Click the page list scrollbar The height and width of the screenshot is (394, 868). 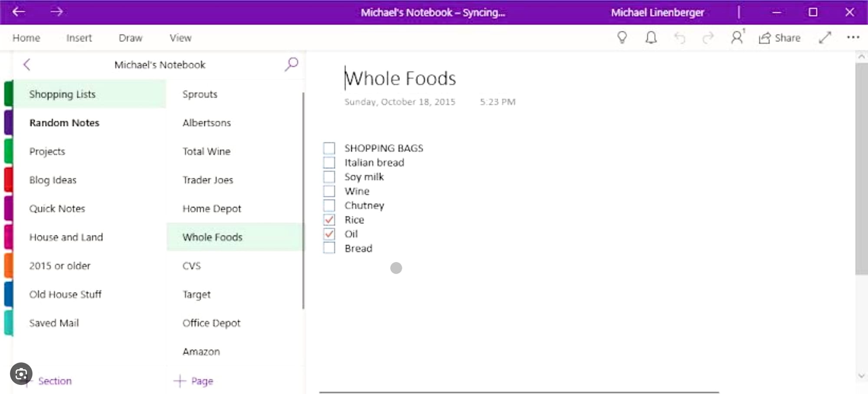click(303, 201)
